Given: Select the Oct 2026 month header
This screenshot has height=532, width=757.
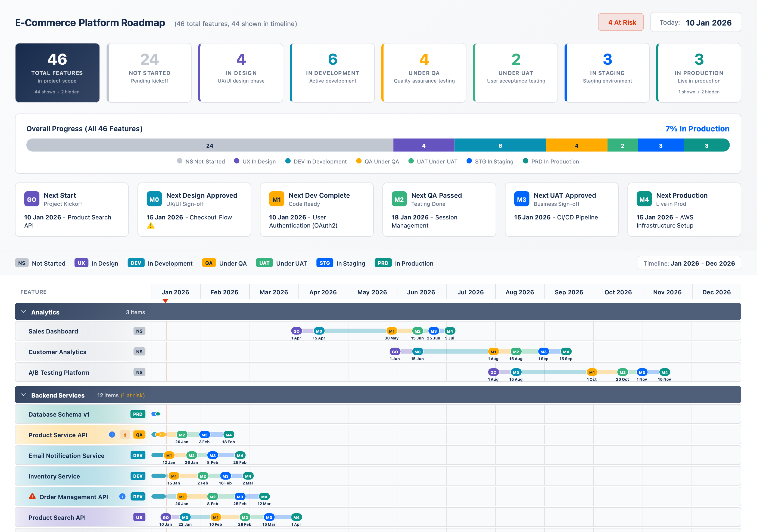Looking at the screenshot, I should tap(618, 292).
